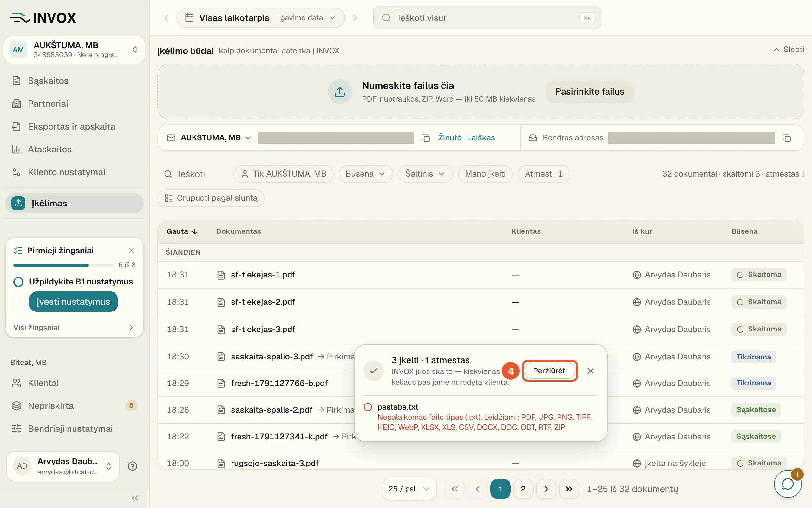Screen dimensions: 812x508
Task: Open the Arvydas Daub... user account menu
Action: point(63,466)
